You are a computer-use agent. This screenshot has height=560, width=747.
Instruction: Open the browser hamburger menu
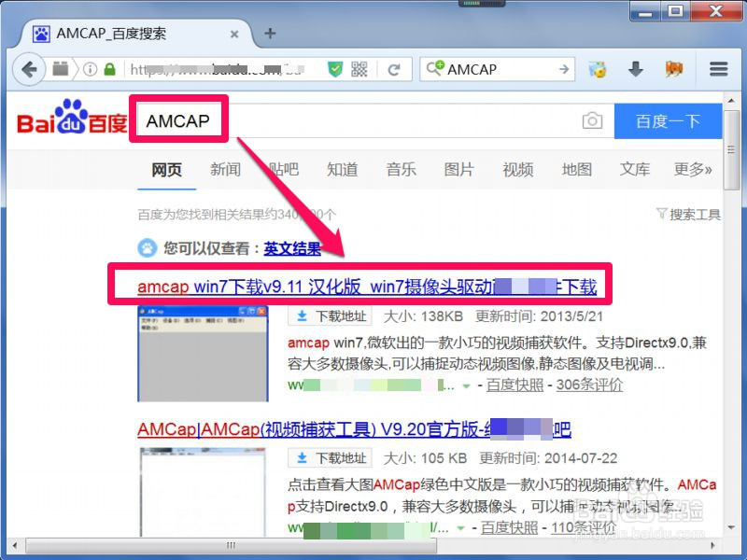718,69
